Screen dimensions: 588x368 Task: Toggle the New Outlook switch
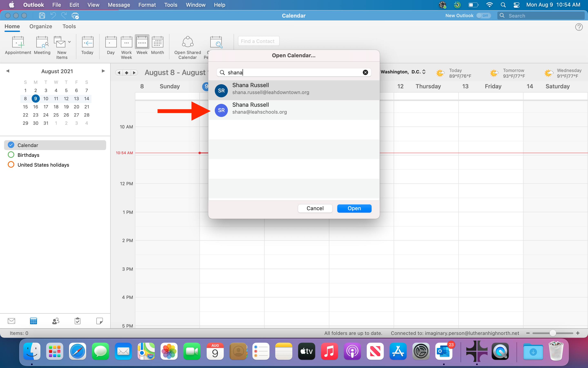(x=483, y=16)
